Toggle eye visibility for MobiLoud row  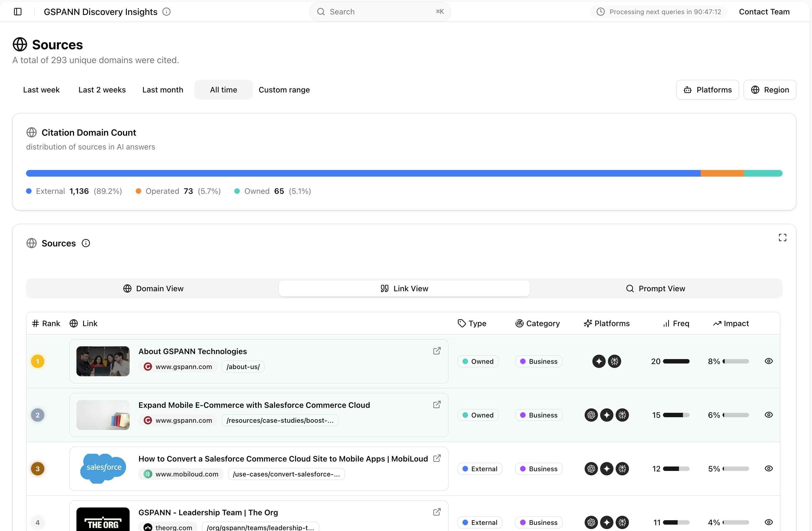click(x=769, y=469)
